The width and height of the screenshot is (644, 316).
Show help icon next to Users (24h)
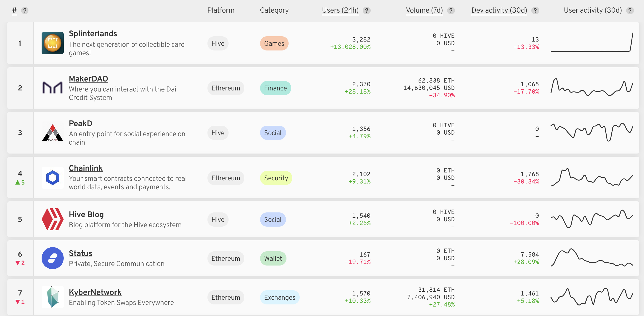[366, 11]
